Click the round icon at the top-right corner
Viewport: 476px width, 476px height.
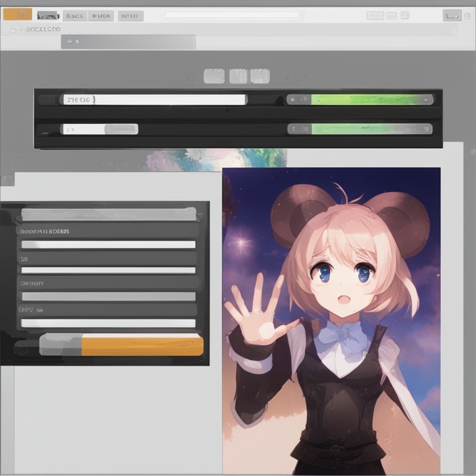[x=468, y=15]
